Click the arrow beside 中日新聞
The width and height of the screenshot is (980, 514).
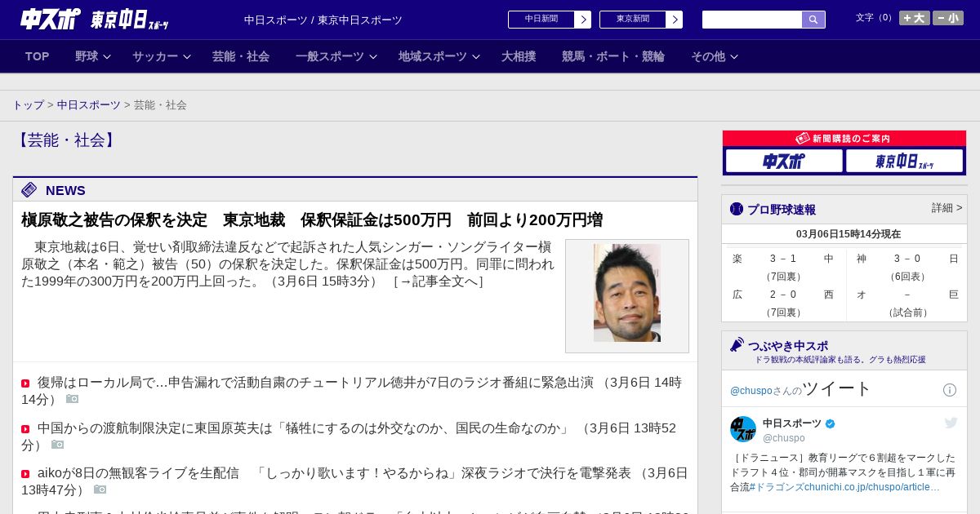[583, 20]
